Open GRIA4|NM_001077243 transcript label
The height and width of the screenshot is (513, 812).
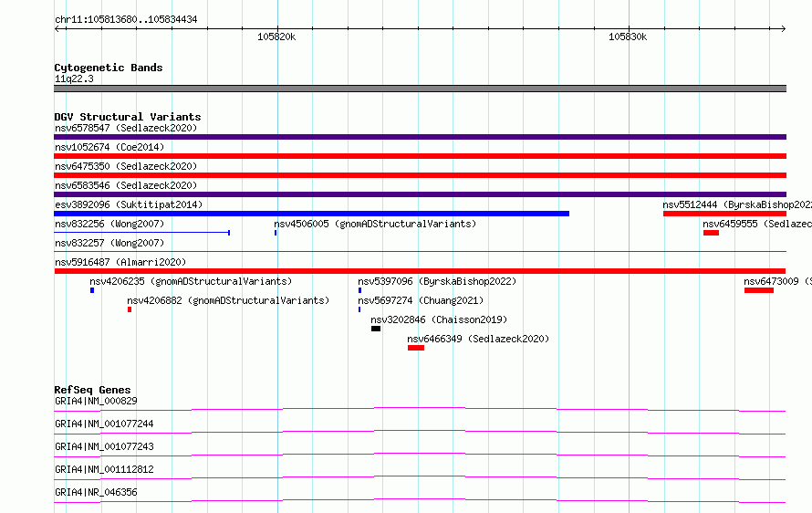point(104,446)
